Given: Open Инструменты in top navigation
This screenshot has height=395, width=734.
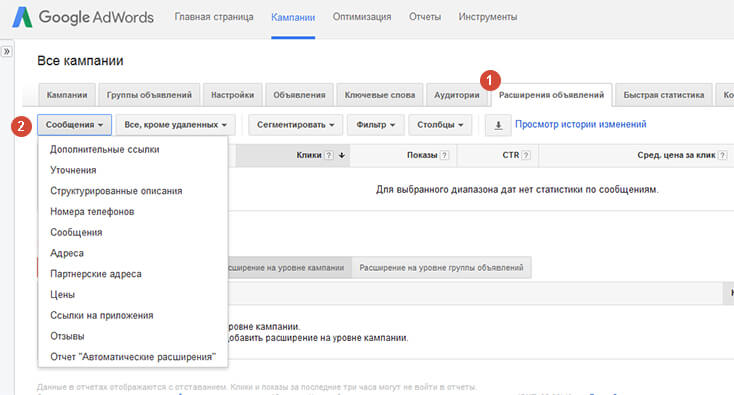Looking at the screenshot, I should (x=488, y=17).
